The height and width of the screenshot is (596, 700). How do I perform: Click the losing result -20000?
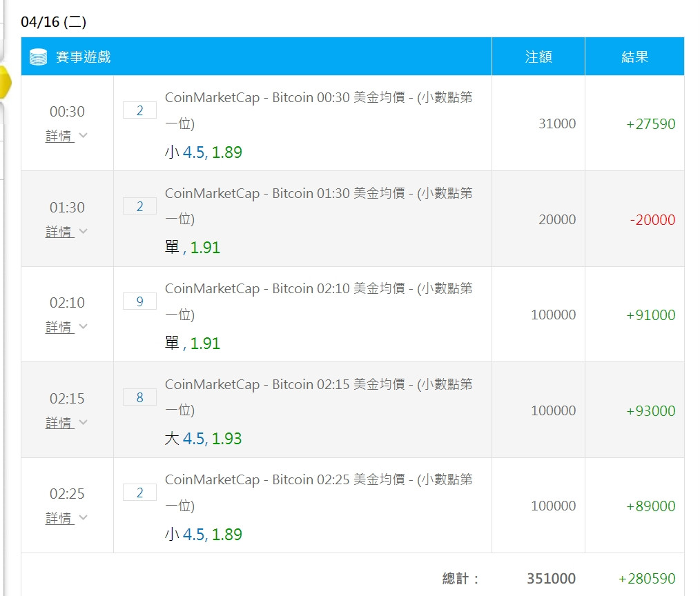click(x=652, y=220)
